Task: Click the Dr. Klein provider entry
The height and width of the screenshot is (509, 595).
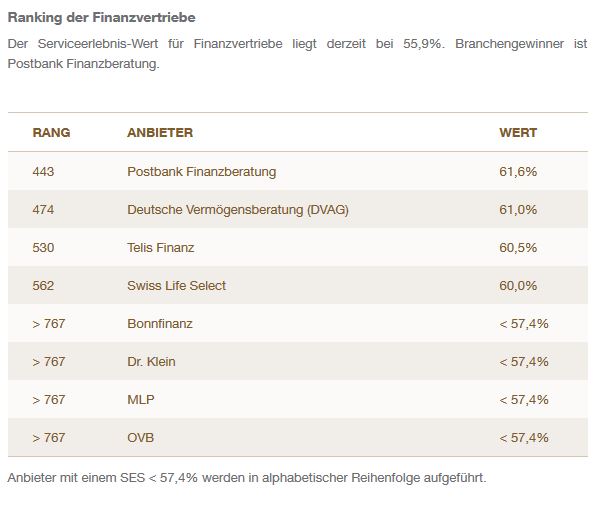Action: coord(151,361)
